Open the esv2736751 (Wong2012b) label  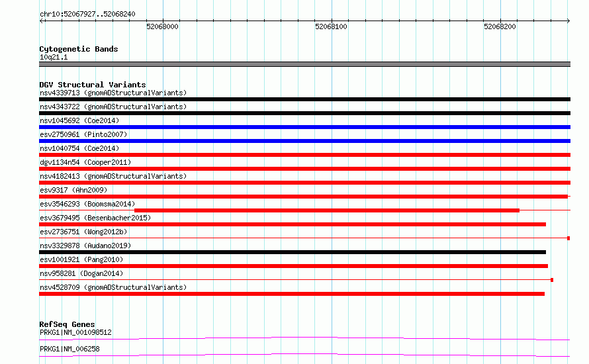pyautogui.click(x=83, y=232)
